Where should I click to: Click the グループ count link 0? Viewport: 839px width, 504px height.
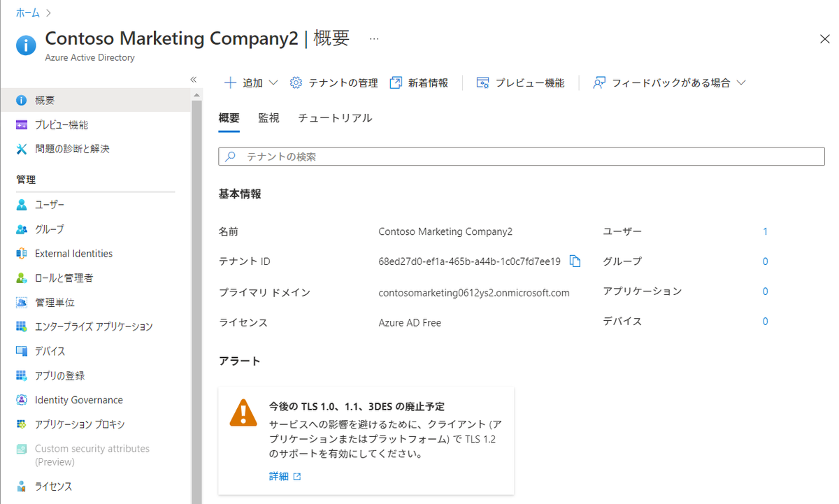(x=766, y=261)
